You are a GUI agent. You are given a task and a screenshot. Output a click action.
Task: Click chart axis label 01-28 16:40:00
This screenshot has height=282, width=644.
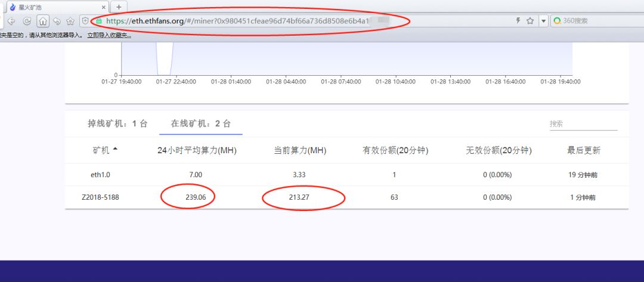(505, 82)
